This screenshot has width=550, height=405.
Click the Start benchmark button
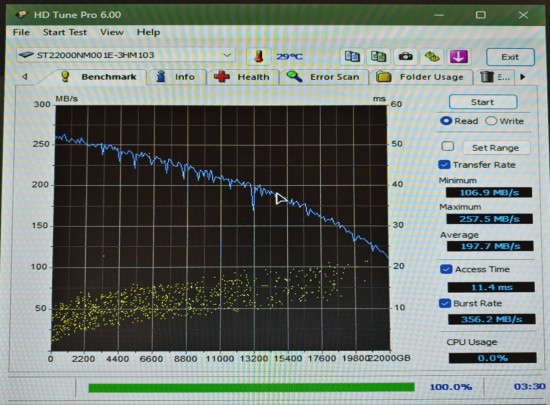[x=483, y=102]
